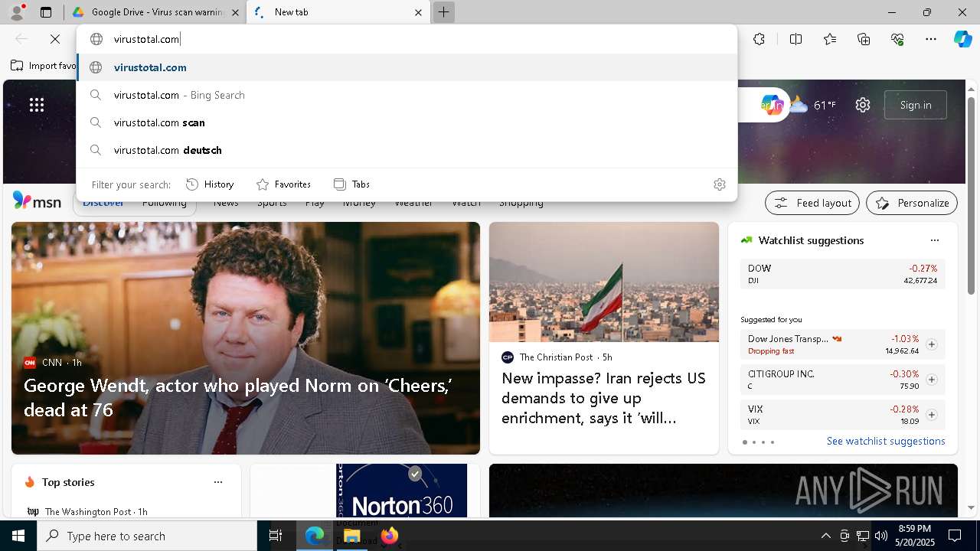Open Watchlist suggestions more options ellipsis
Viewport: 980px width, 551px height.
click(934, 240)
